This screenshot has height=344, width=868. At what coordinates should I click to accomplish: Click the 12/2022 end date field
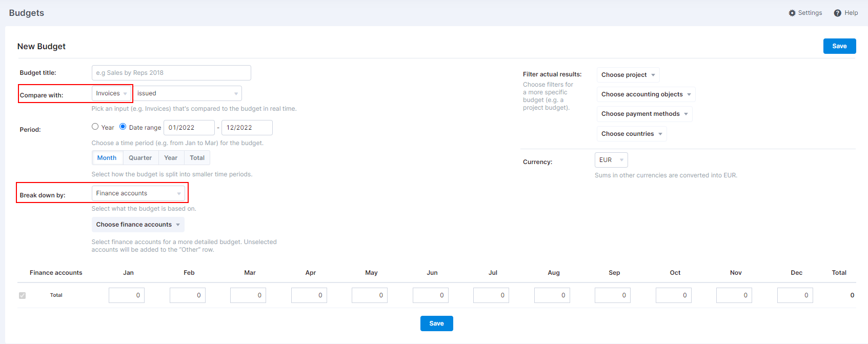click(247, 128)
